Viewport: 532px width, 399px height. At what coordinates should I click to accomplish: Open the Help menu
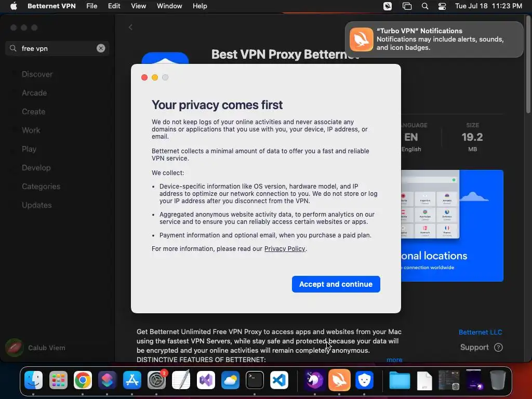click(200, 6)
